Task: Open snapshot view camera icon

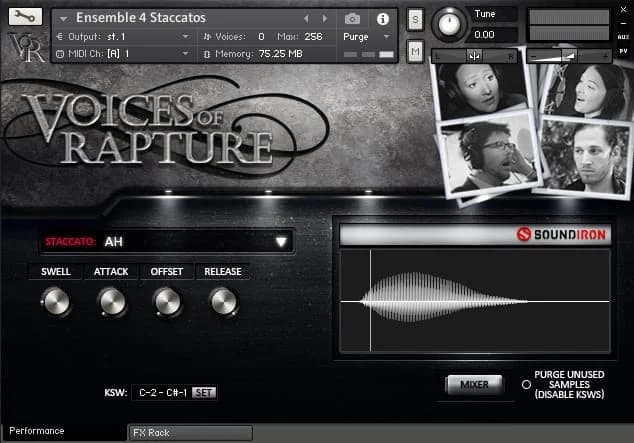Action: tap(352, 19)
